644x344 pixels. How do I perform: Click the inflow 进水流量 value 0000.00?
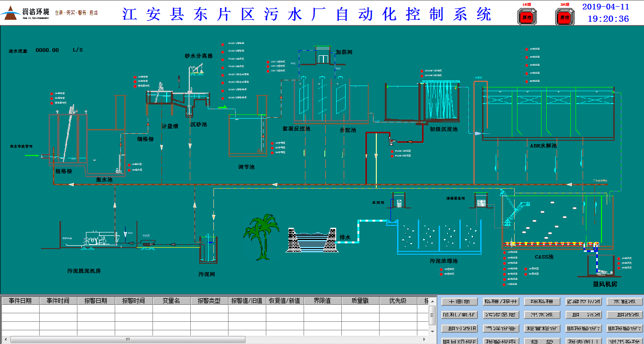pyautogui.click(x=47, y=50)
